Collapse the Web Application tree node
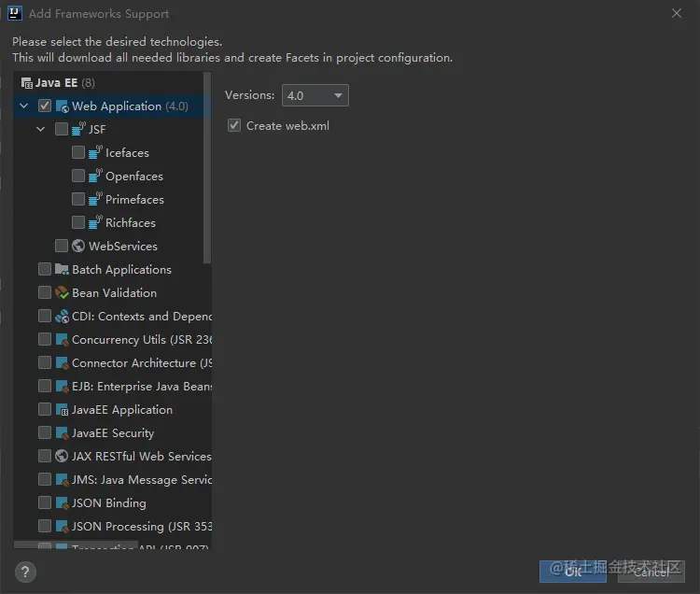The width and height of the screenshot is (700, 594). pos(24,106)
